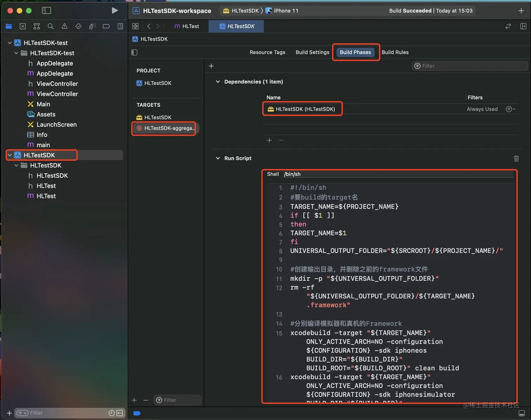Select the HLTestSDK scheme in toolbar
531x420 pixels.
tap(241, 11)
